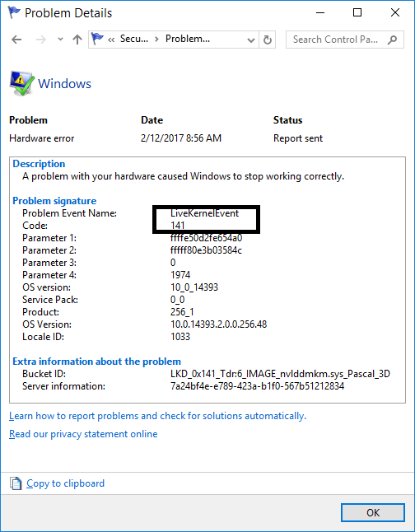Click the flag icon in address bar
Screen dimensions: 415x532
pyautogui.click(x=97, y=39)
